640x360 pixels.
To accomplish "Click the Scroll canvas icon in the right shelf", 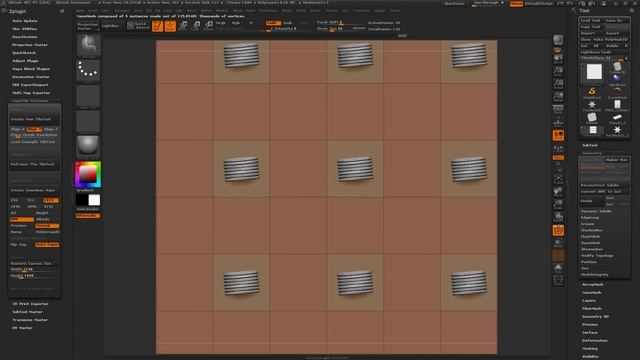I will (x=558, y=59).
